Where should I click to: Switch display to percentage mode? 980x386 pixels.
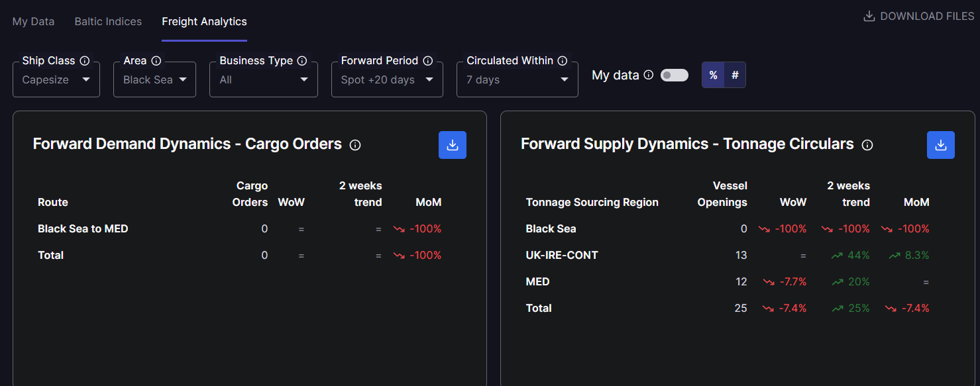point(713,75)
